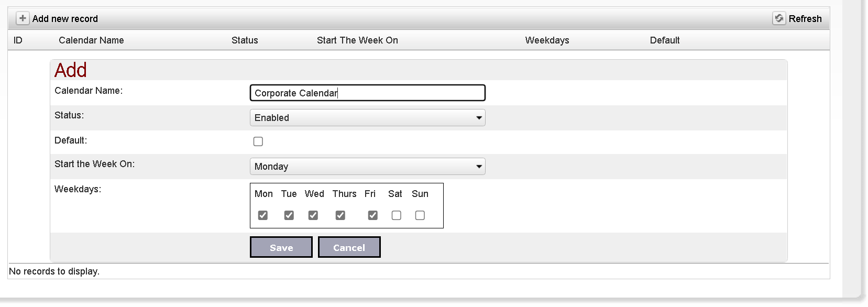
Task: Click the Save button
Action: [x=281, y=247]
